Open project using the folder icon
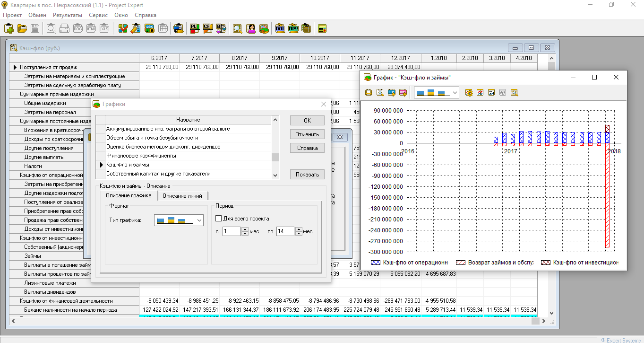The width and height of the screenshot is (644, 343). (22, 28)
